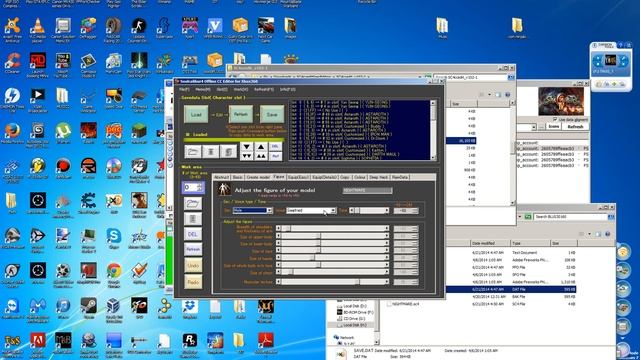This screenshot has width=640, height=360.
Task: Click the Date modified column header in Explorer
Action: [x=489, y=243]
